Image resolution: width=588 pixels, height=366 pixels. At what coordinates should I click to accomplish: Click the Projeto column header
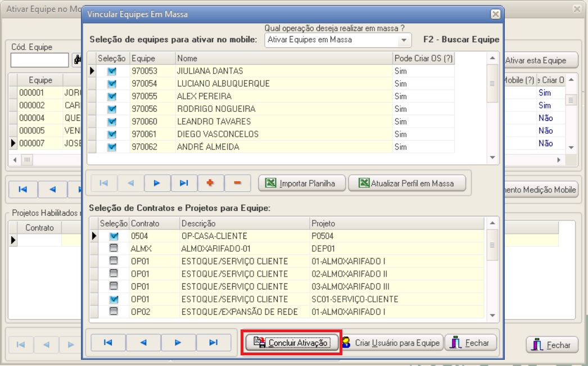pyautogui.click(x=396, y=224)
